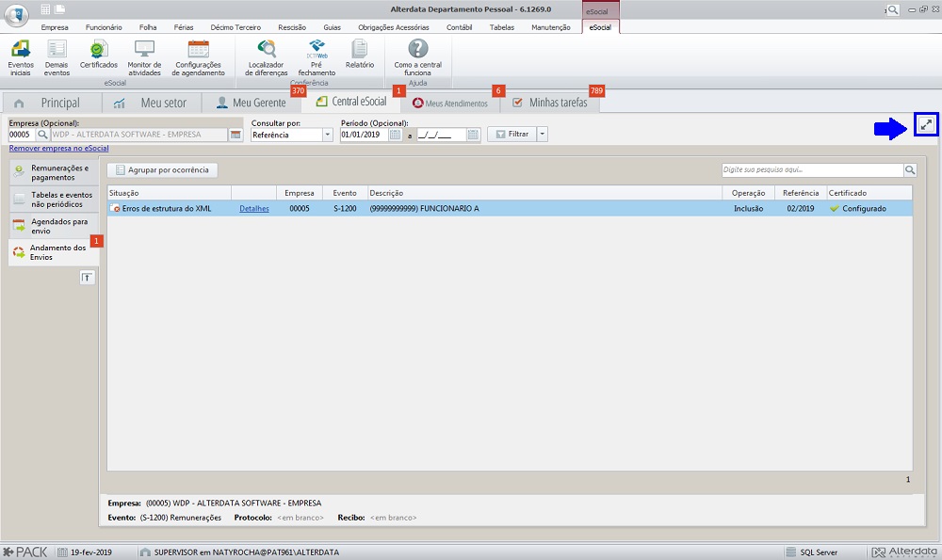
Task: Open the Contábil menu
Action: click(459, 27)
